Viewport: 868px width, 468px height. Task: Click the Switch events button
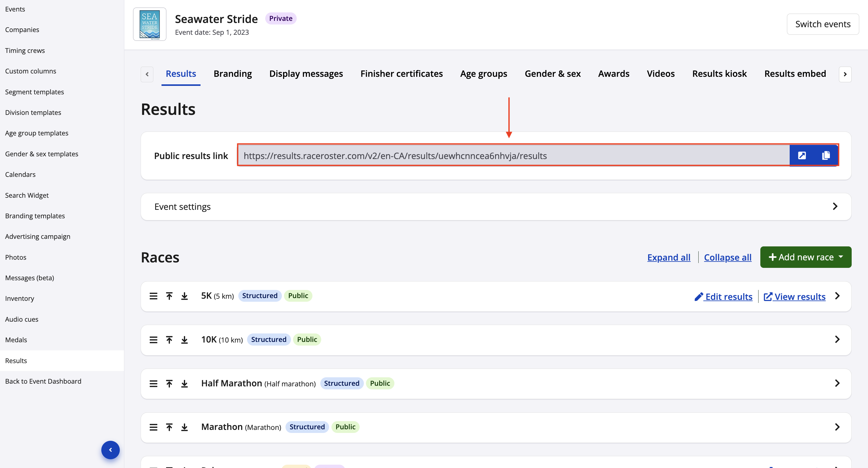tap(823, 24)
